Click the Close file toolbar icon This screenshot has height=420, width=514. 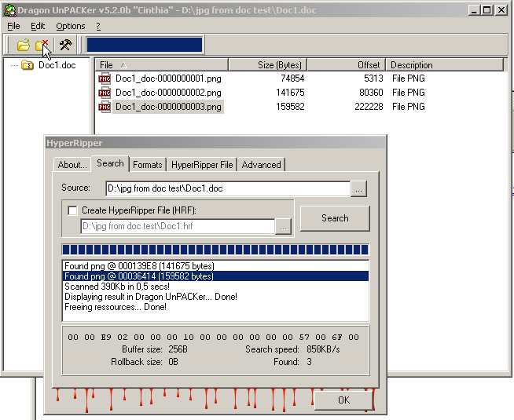click(x=42, y=45)
